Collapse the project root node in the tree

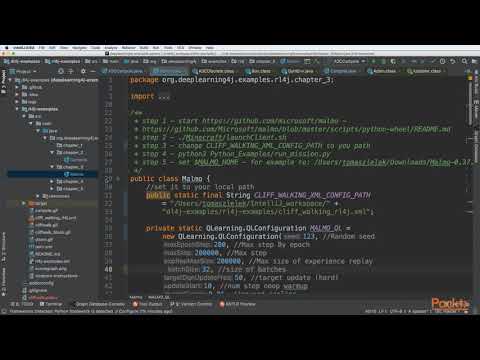tap(10, 80)
